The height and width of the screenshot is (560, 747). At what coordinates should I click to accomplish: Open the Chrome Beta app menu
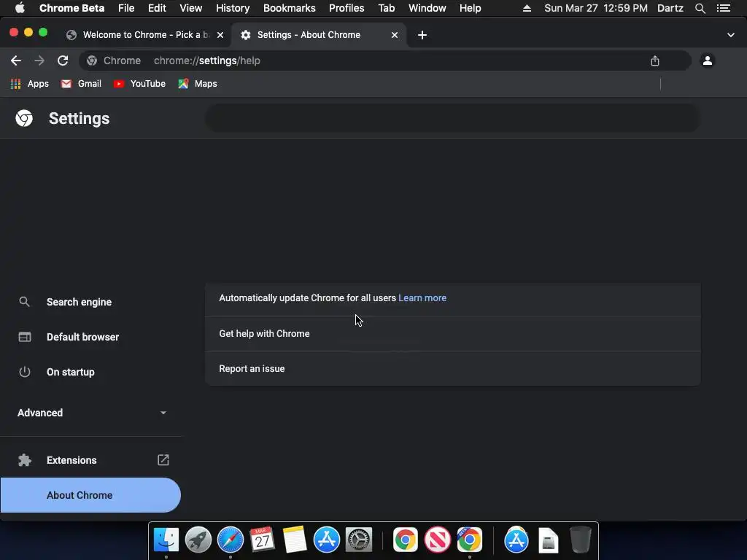[x=72, y=8]
